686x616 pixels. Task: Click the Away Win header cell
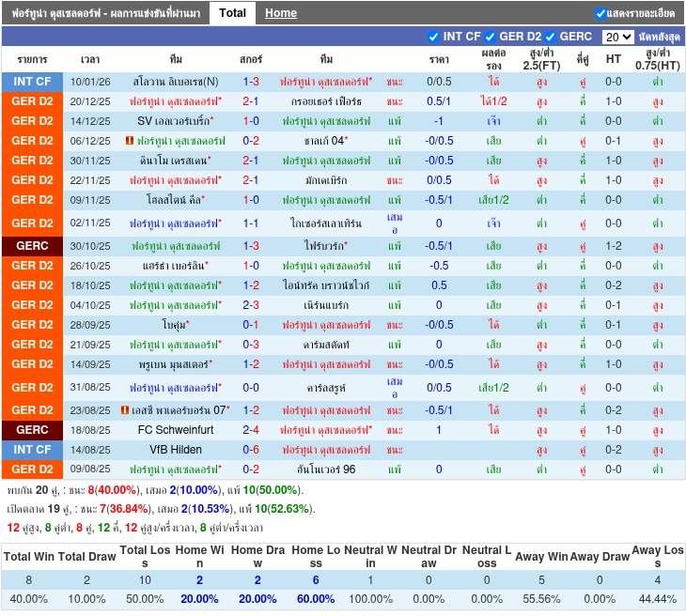(x=541, y=557)
